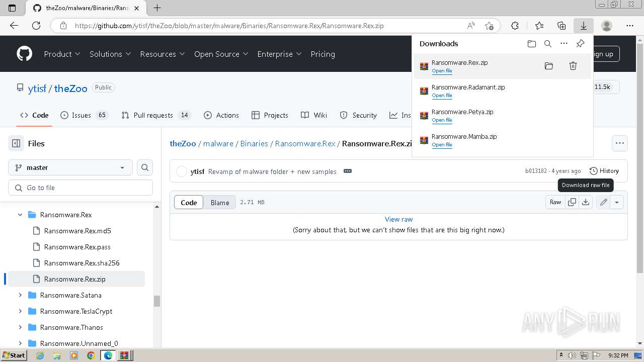This screenshot has height=362, width=644.
Task: Open the Actions tab
Action: click(221, 115)
